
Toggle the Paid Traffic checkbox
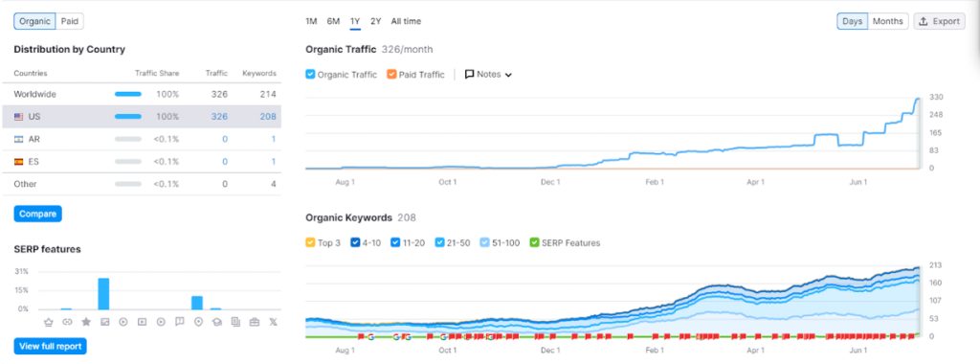[391, 75]
